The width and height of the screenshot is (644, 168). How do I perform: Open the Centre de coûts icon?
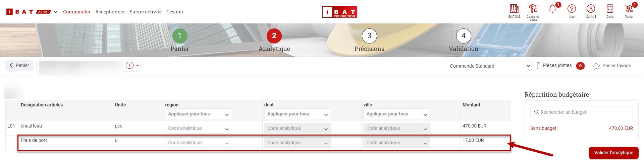pos(533,9)
